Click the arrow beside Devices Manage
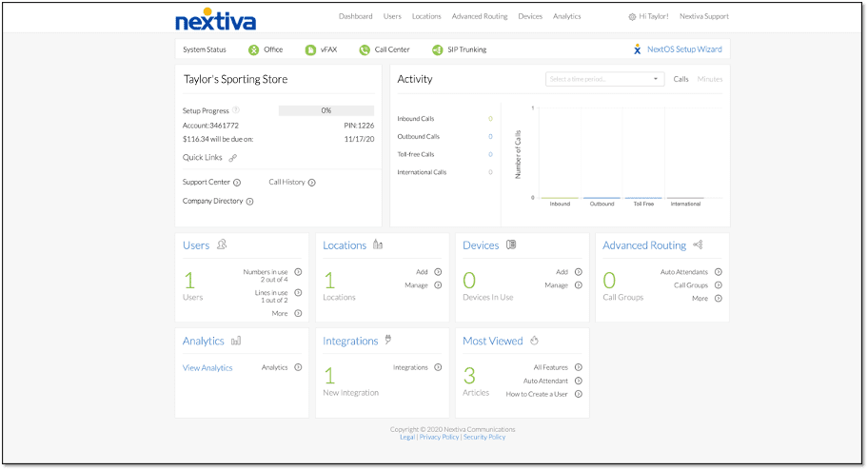This screenshot has height=470, width=868. tap(579, 285)
